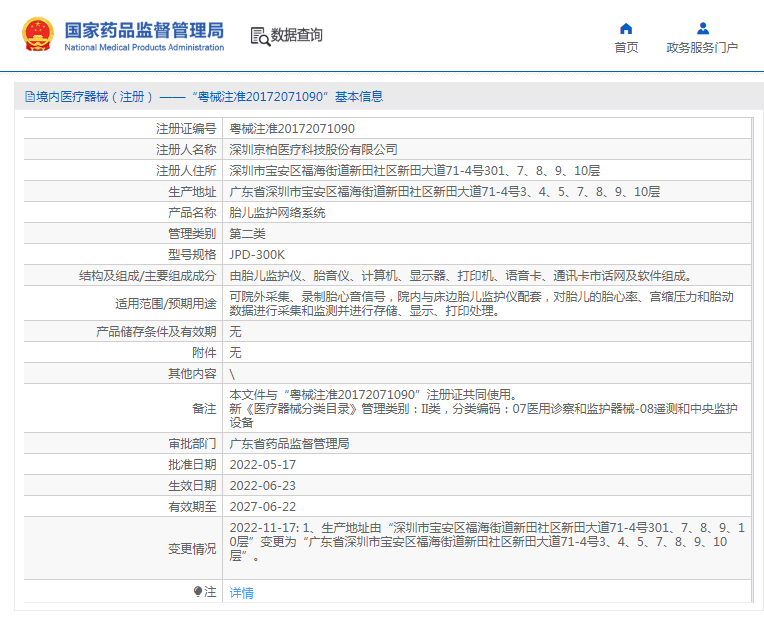Screen dimensions: 764x617
Task: Click the 备注 row label
Action: click(x=204, y=408)
